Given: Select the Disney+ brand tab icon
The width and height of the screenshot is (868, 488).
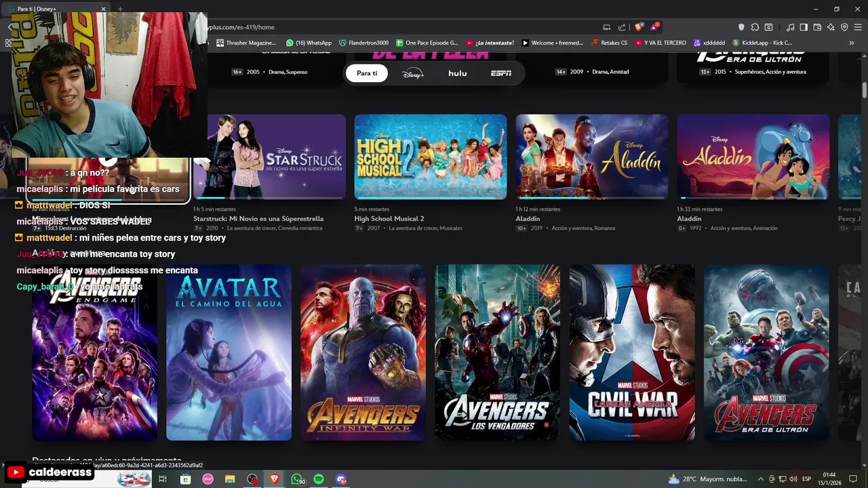Looking at the screenshot, I should point(412,73).
